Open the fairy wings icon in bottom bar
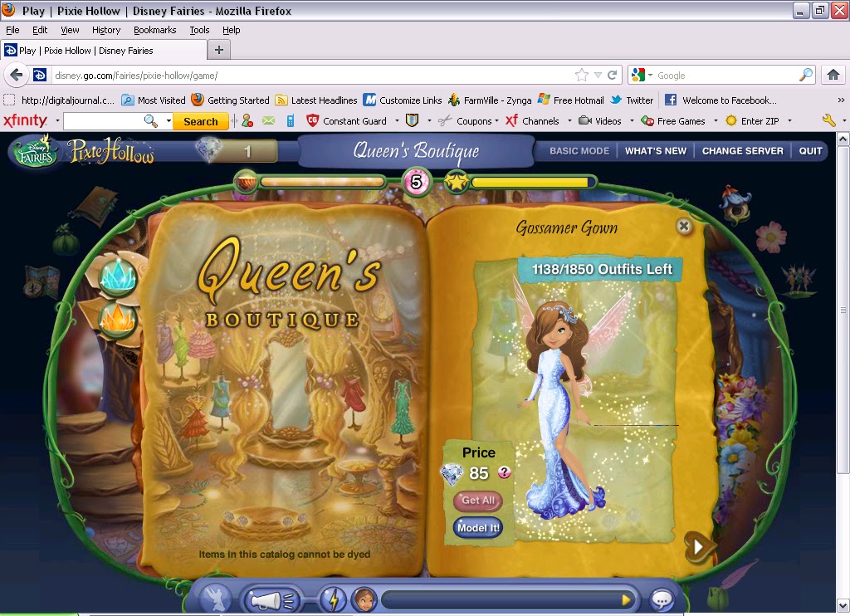This screenshot has height=616, width=850. click(215, 599)
